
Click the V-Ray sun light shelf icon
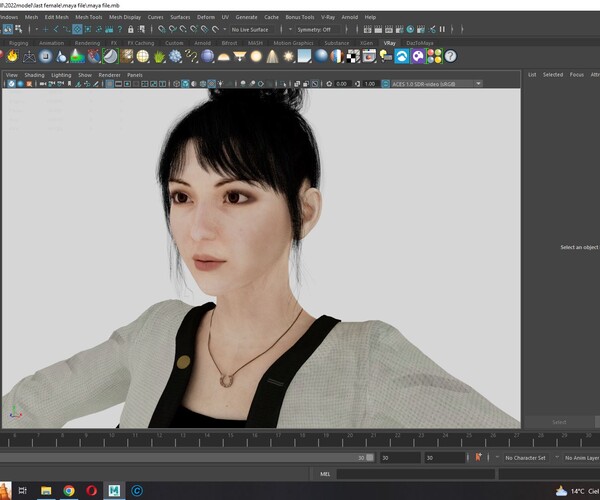[288, 56]
